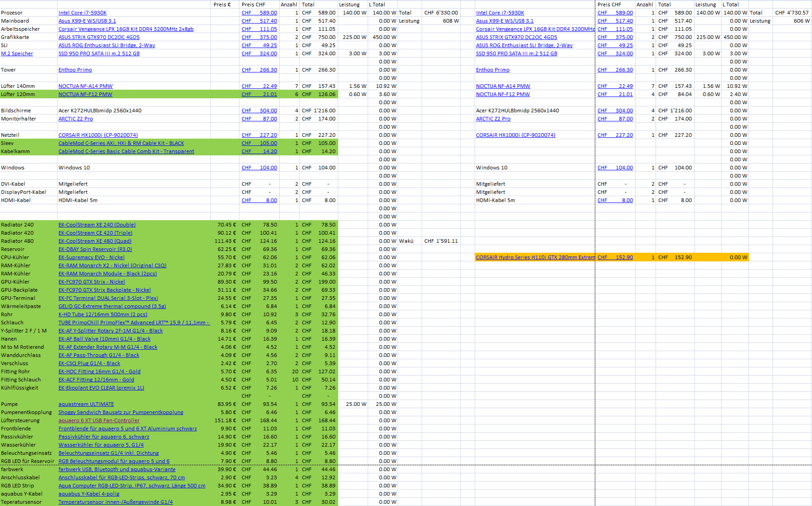Open Wasserkühler für aquaero 5 link

(101, 445)
